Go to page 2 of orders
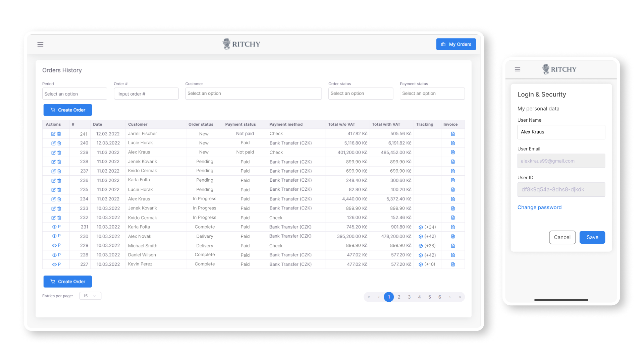Screen dimensions: 644x362 pos(399,297)
